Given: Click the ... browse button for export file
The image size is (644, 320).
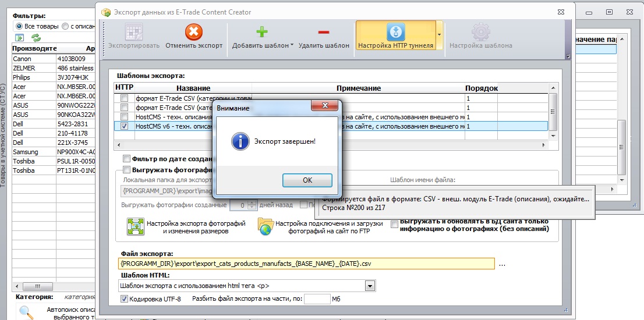Looking at the screenshot, I should pyautogui.click(x=502, y=264).
